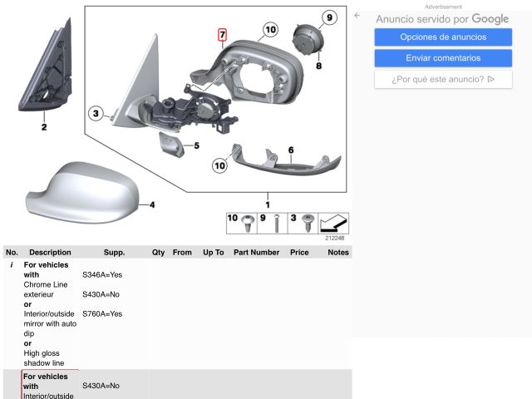Click the "Part Number" column header
This screenshot has height=399, width=532.
256,252
